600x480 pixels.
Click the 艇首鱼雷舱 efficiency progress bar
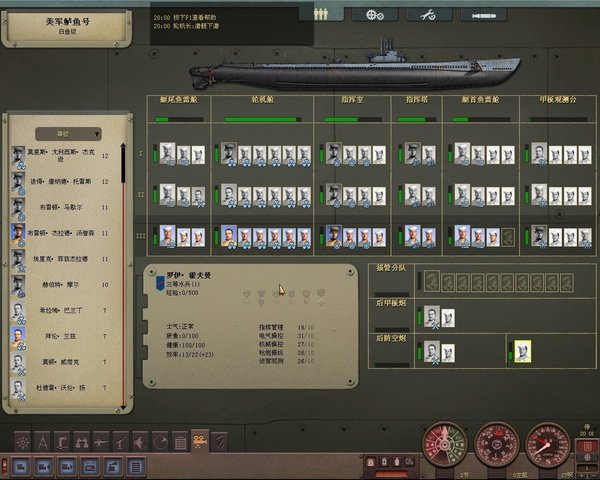click(x=481, y=119)
